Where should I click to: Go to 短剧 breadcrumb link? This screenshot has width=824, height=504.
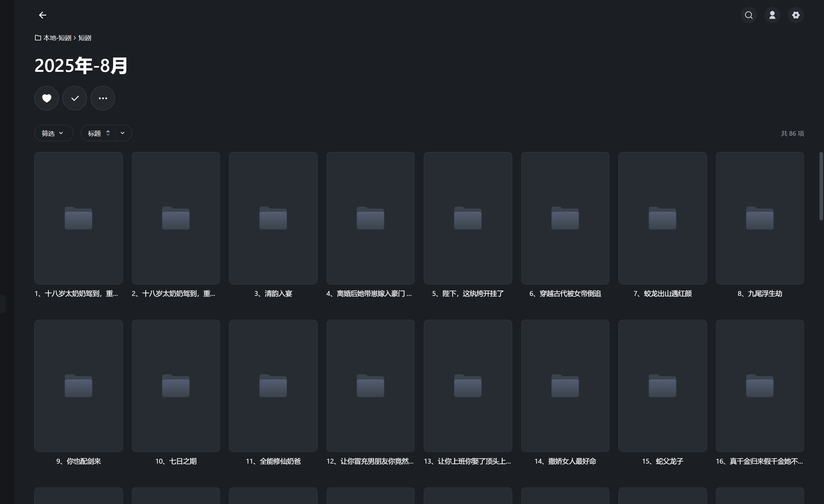tap(85, 38)
